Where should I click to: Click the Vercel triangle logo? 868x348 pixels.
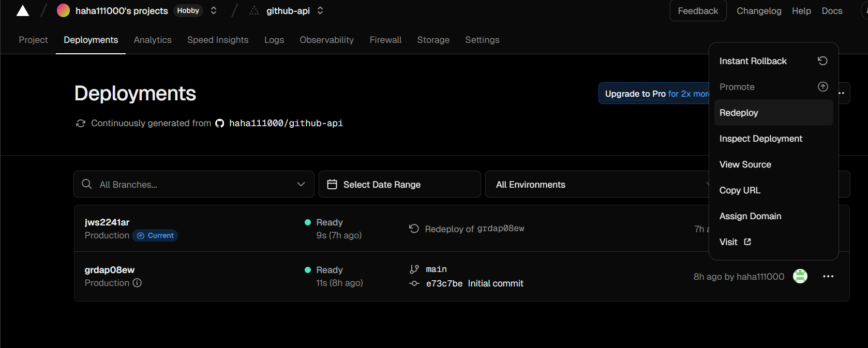pyautogui.click(x=23, y=11)
